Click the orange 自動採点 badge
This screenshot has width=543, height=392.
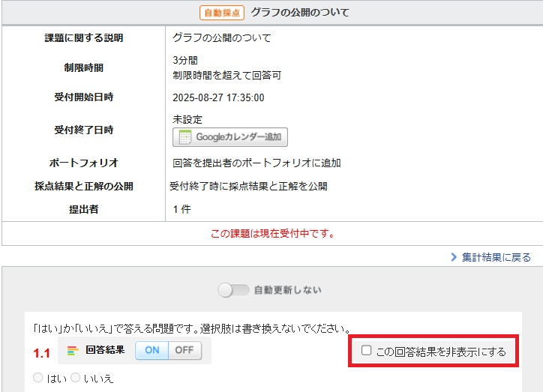coord(222,13)
